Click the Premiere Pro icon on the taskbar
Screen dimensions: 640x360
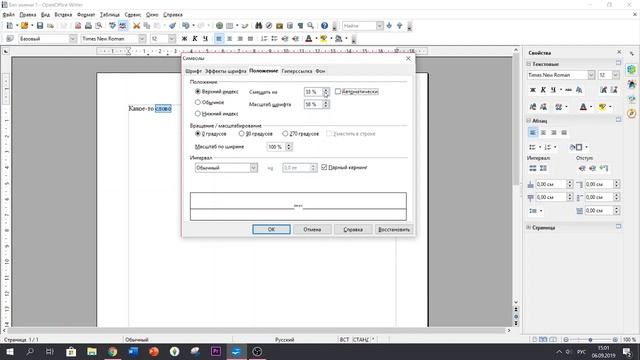click(216, 351)
